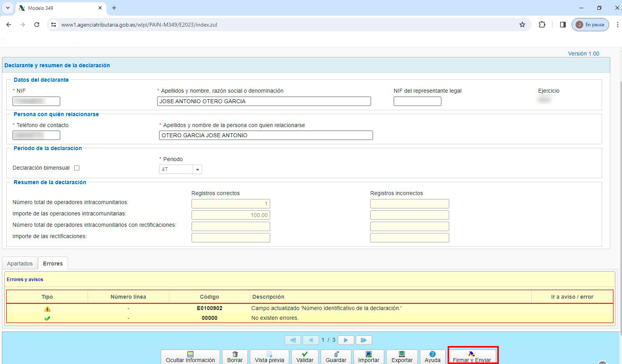Click the importe field showing 100,00

231,215
